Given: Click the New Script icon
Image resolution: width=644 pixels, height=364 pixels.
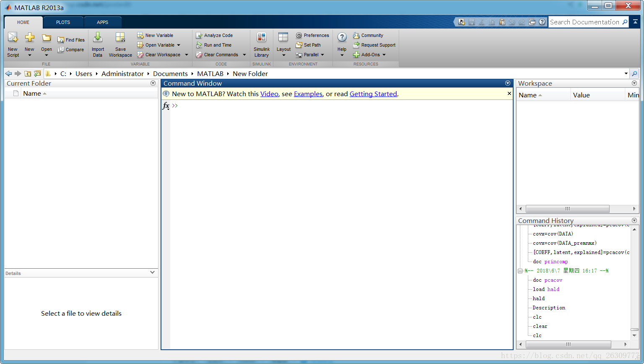Looking at the screenshot, I should click(x=13, y=38).
